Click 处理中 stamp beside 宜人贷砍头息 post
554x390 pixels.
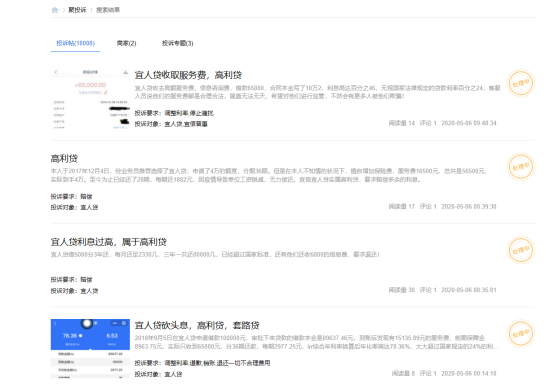pyautogui.click(x=521, y=333)
